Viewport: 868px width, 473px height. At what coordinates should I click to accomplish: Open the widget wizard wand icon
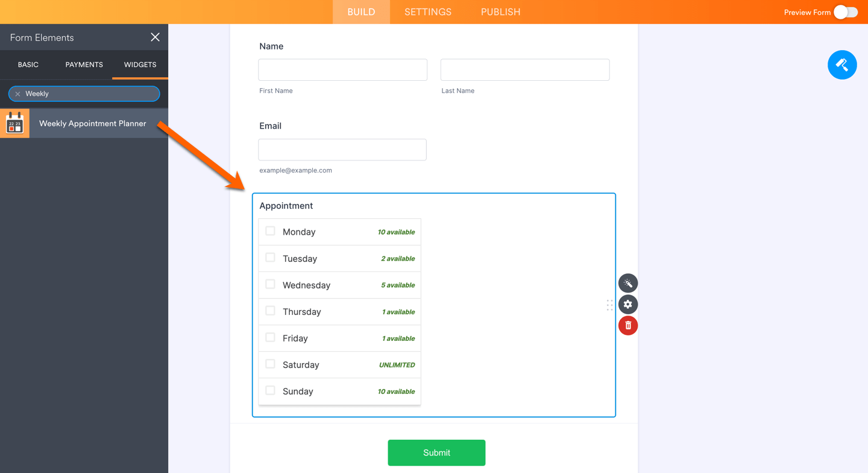(628, 283)
